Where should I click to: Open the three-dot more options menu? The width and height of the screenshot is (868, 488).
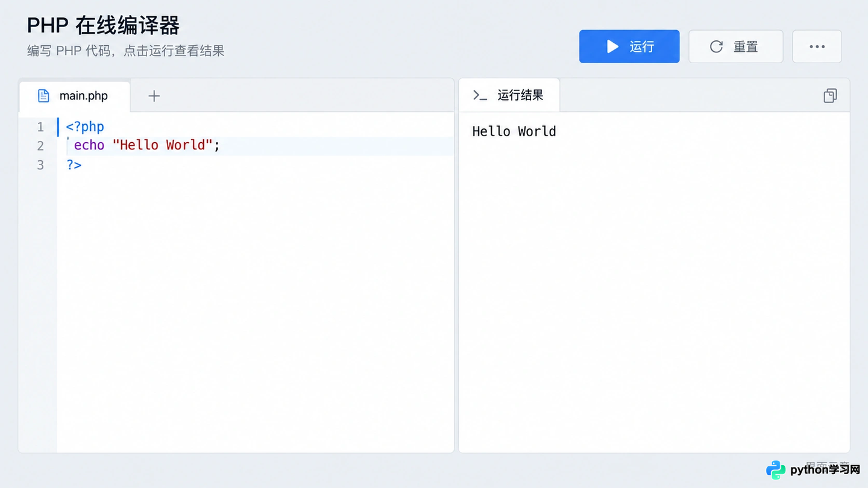pyautogui.click(x=817, y=46)
